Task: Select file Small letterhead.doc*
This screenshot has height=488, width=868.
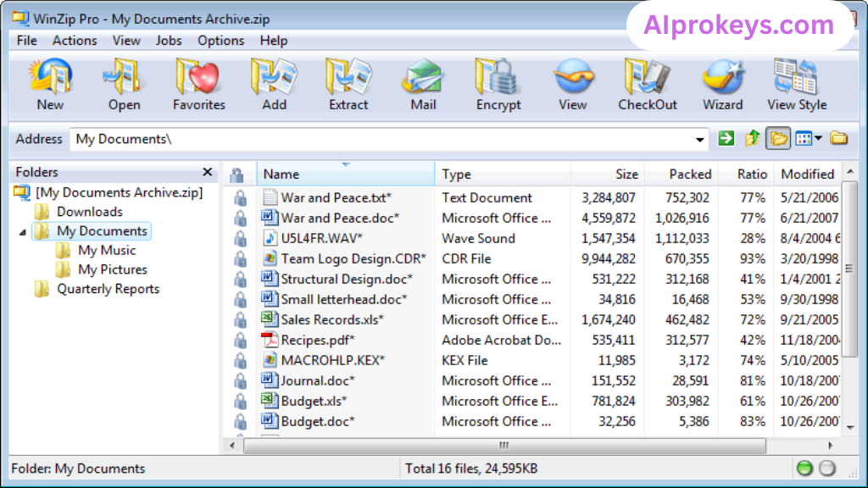Action: tap(344, 299)
